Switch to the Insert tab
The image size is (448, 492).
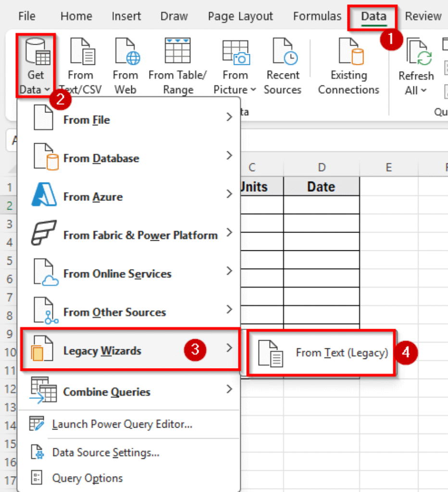point(126,16)
